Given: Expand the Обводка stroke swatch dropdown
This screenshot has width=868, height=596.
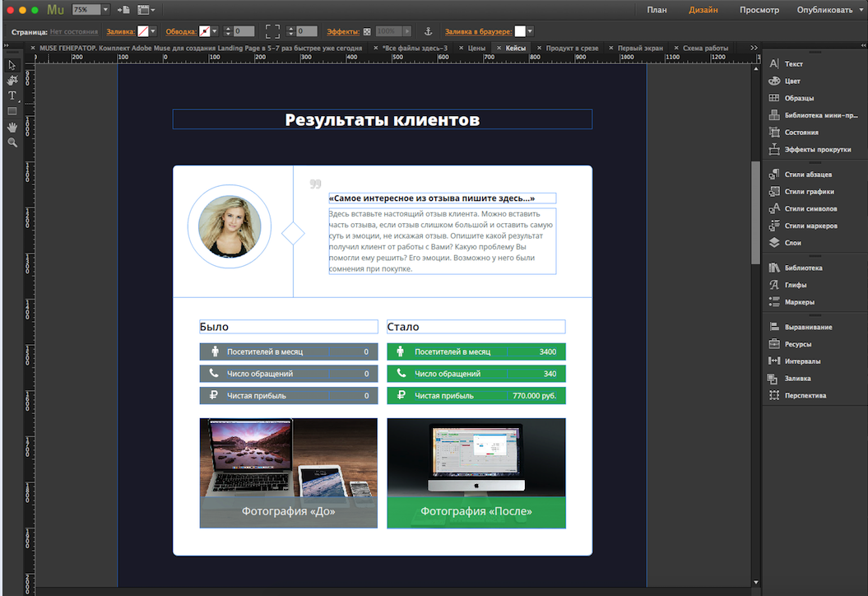Looking at the screenshot, I should click(x=215, y=31).
